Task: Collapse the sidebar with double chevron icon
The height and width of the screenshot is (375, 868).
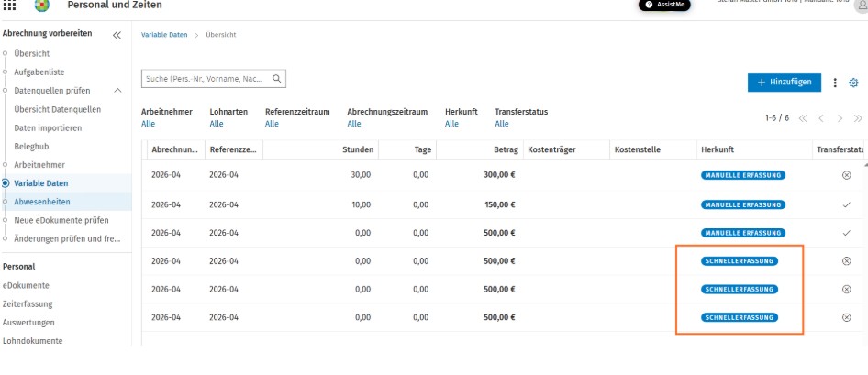Action: pyautogui.click(x=117, y=35)
